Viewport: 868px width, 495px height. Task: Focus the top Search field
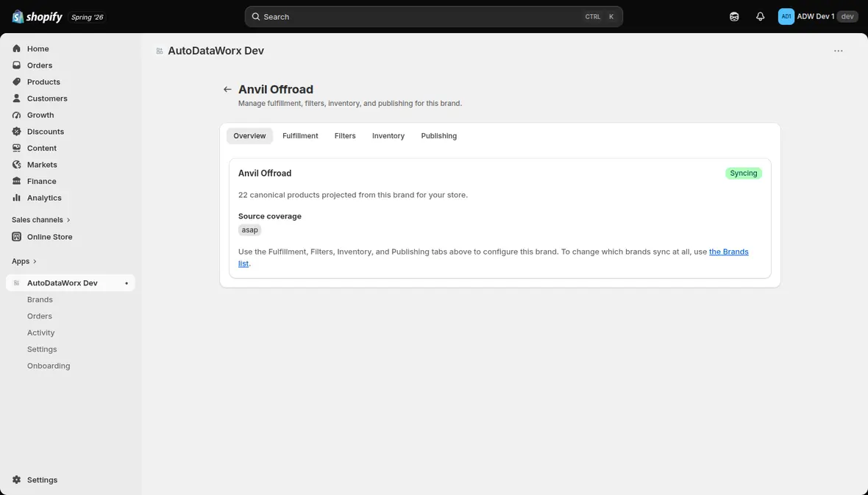pyautogui.click(x=433, y=17)
